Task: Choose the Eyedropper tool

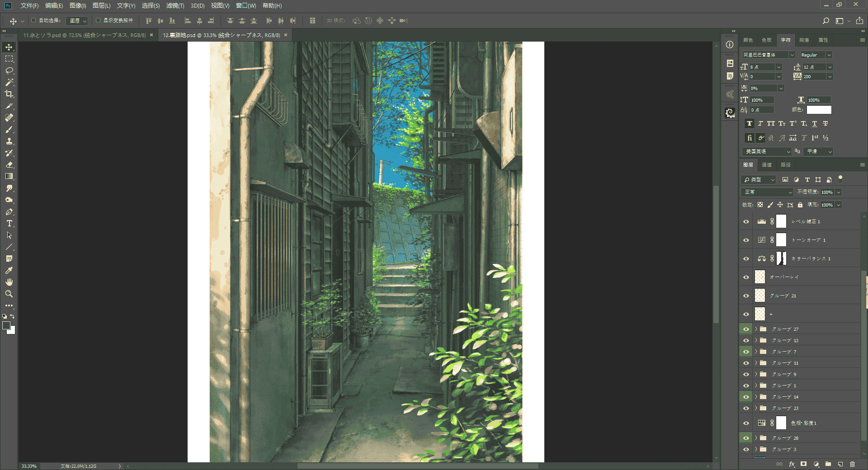Action: click(9, 270)
